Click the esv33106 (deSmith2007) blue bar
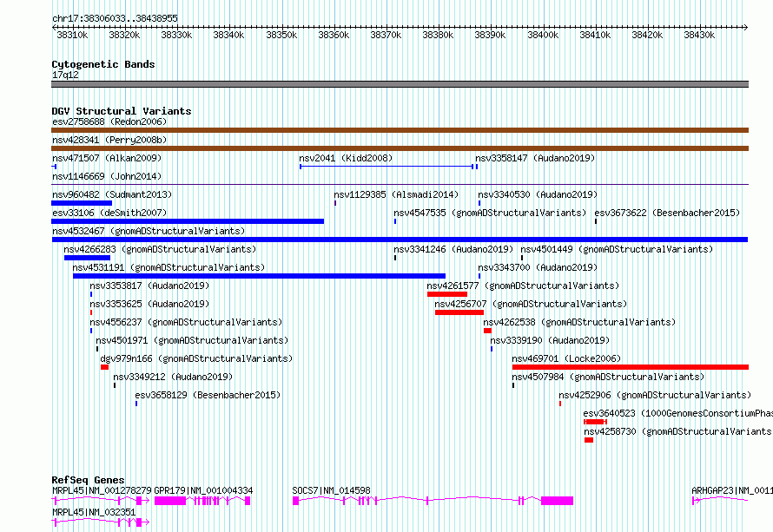This screenshot has width=773, height=532. (188, 221)
